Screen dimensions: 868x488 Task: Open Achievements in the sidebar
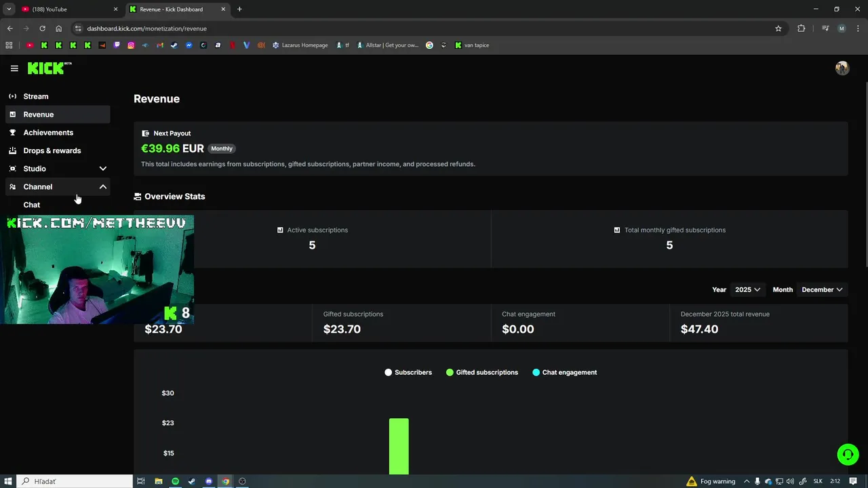click(x=58, y=133)
